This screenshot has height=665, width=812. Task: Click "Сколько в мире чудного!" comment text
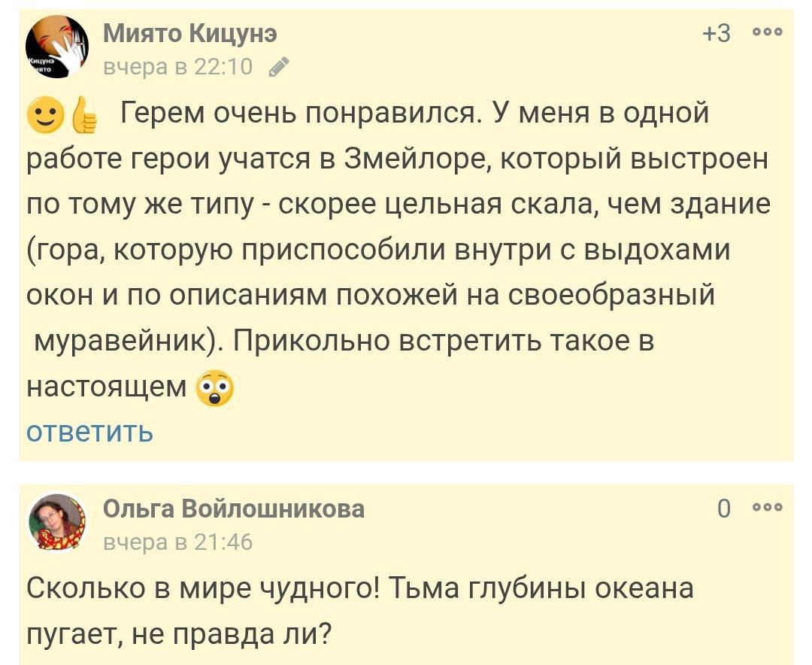pos(203,588)
